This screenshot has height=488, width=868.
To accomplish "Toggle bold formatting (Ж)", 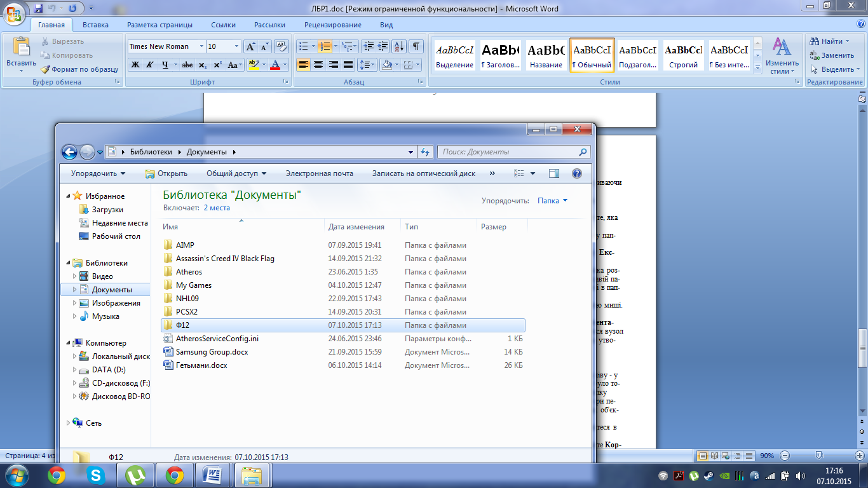I will point(135,65).
